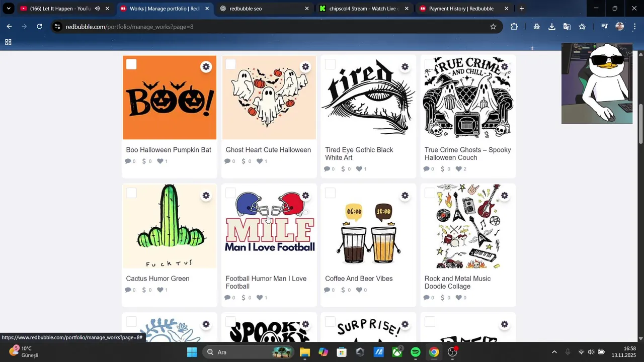Image resolution: width=644 pixels, height=362 pixels.
Task: Click sales dollar icon under Ghost Heart
Action: pyautogui.click(x=244, y=161)
